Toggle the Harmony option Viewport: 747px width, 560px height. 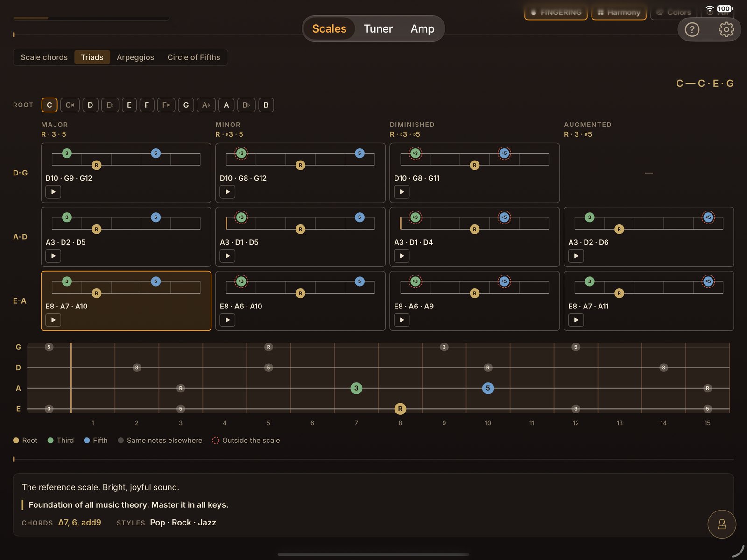[619, 13]
